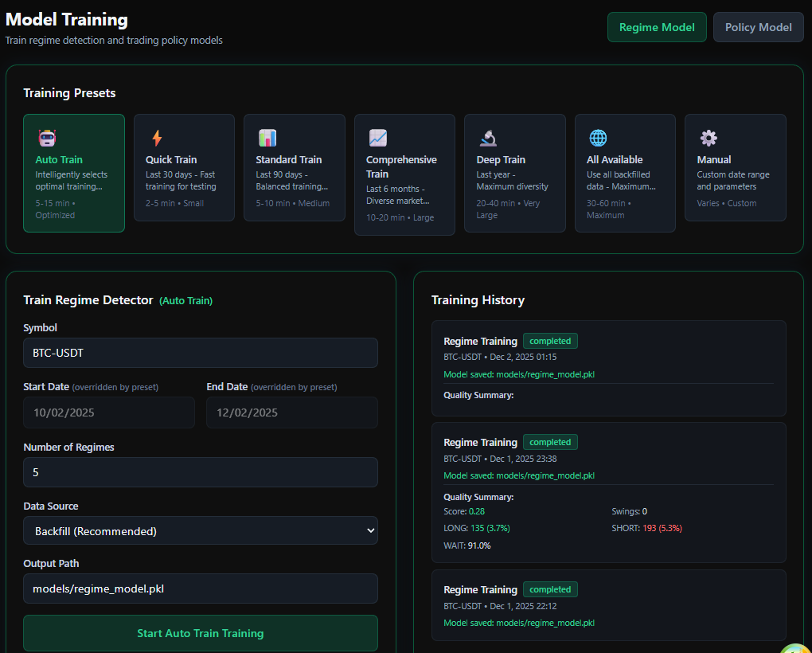
Task: Open the Start Date picker
Action: coord(109,413)
